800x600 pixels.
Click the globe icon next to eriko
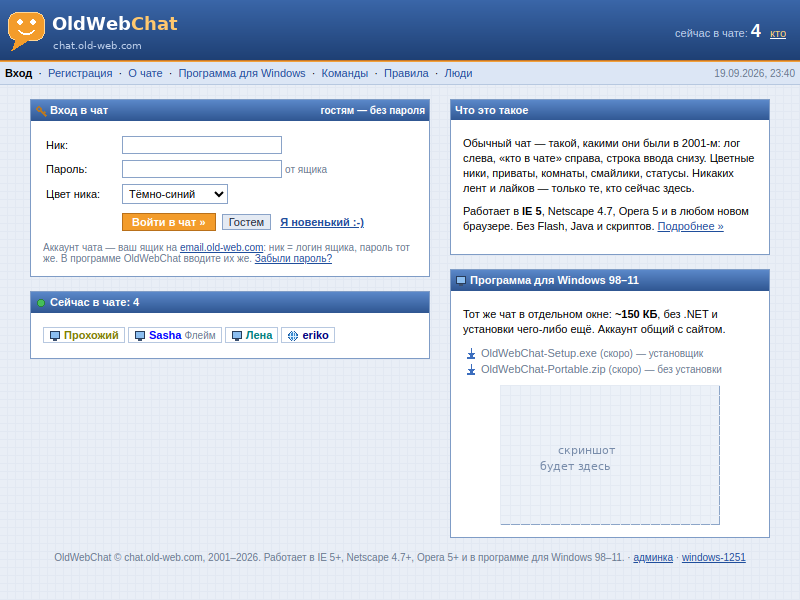pyautogui.click(x=293, y=336)
